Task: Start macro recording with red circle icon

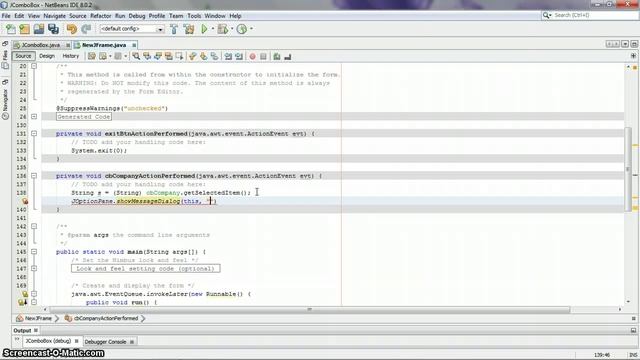Action: coord(253,56)
